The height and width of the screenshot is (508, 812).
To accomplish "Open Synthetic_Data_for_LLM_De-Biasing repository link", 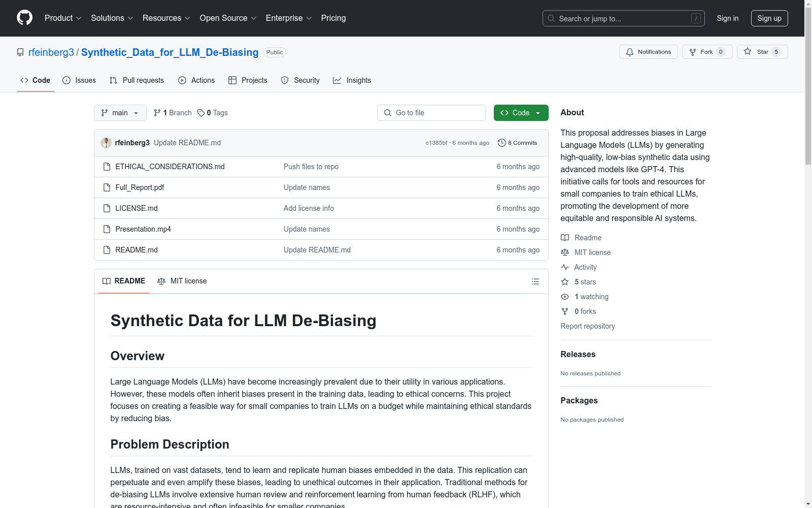I will coord(170,52).
